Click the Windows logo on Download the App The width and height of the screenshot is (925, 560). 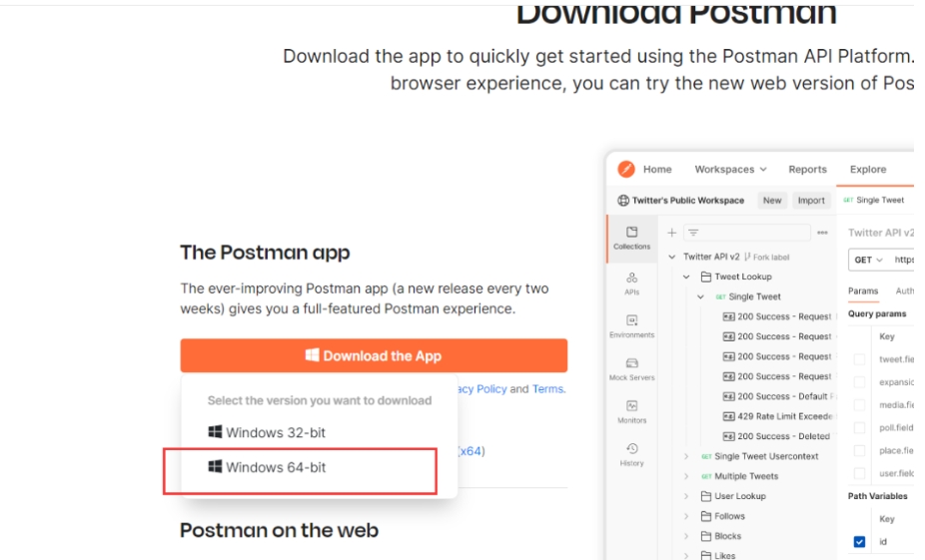click(312, 354)
